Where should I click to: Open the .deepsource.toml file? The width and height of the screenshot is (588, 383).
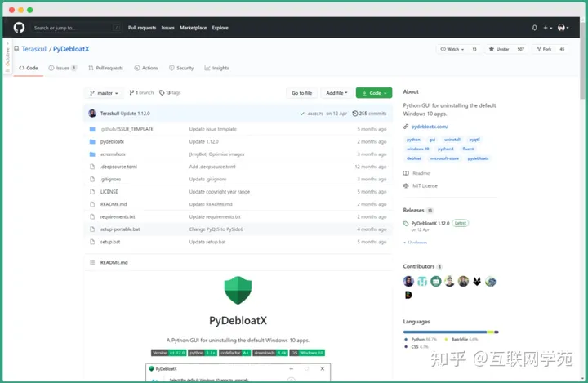[x=118, y=167]
